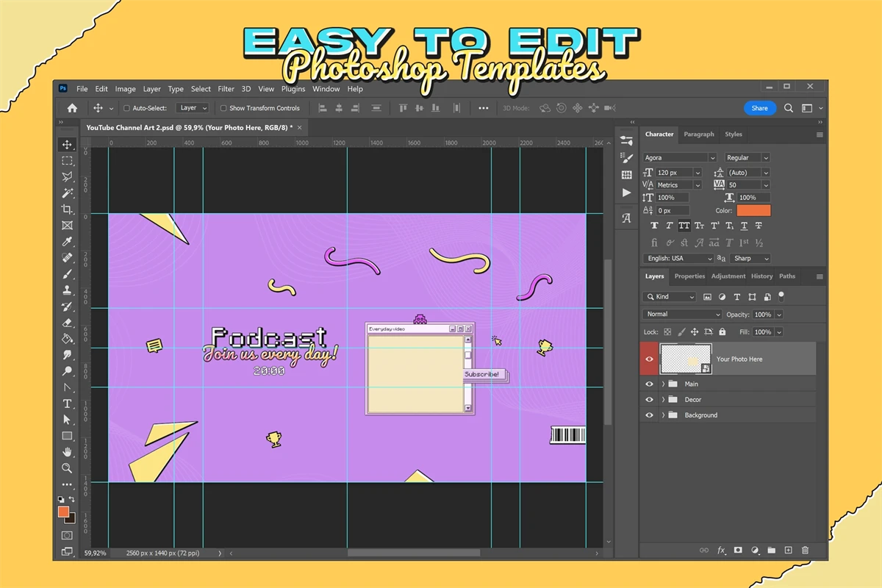Click the orange text Color swatch

(x=753, y=211)
